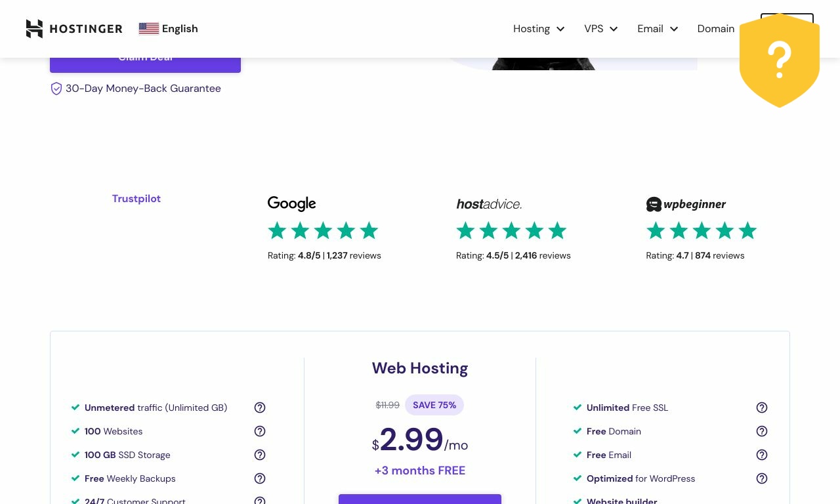Expand the Hosting menu
The height and width of the screenshot is (504, 840).
[539, 29]
